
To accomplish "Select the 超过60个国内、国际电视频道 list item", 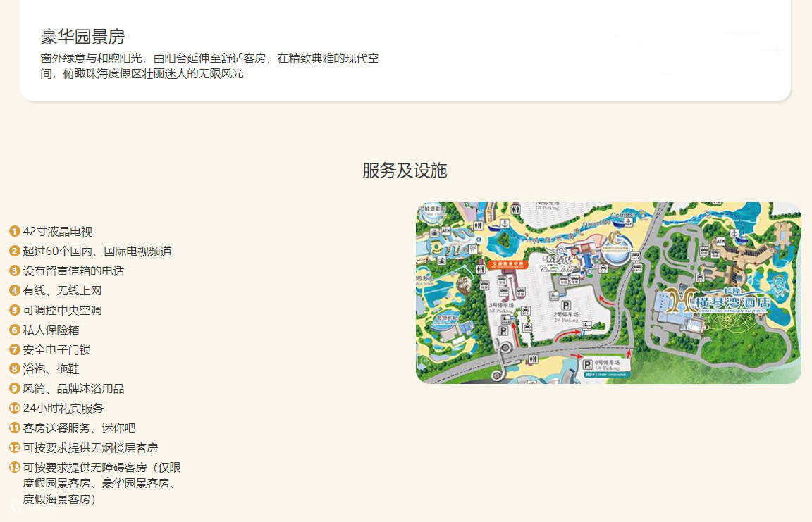I will [97, 251].
